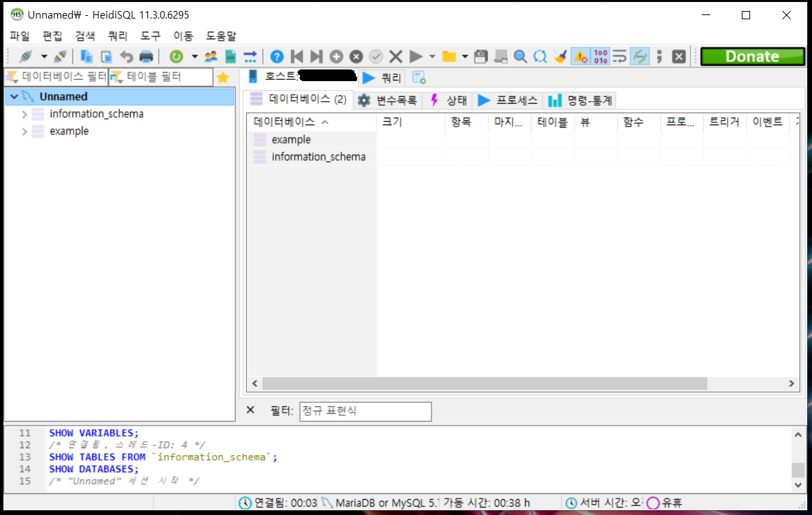Click the save-as snippet icon

(501, 56)
